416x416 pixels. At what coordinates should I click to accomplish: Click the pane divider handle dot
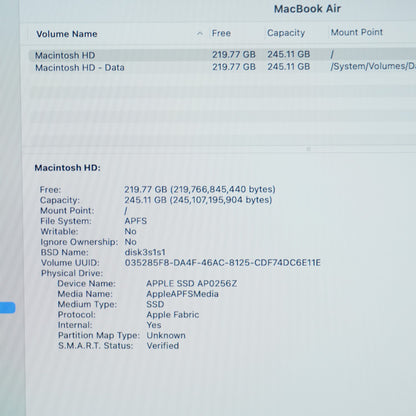[308, 149]
